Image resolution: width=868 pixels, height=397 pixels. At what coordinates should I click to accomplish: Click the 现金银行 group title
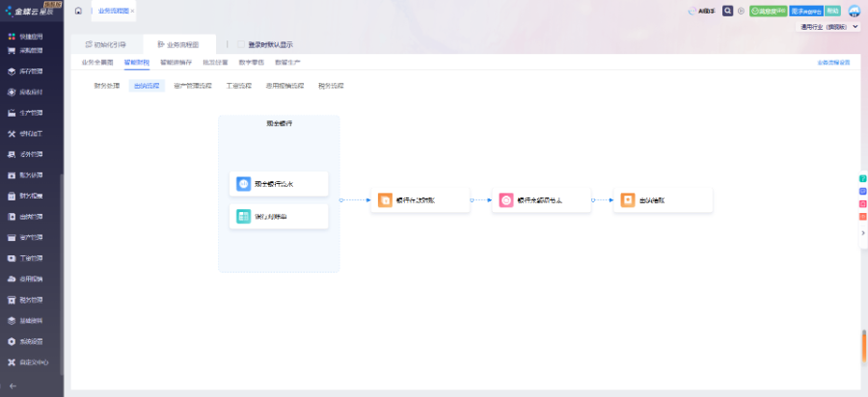(x=279, y=123)
